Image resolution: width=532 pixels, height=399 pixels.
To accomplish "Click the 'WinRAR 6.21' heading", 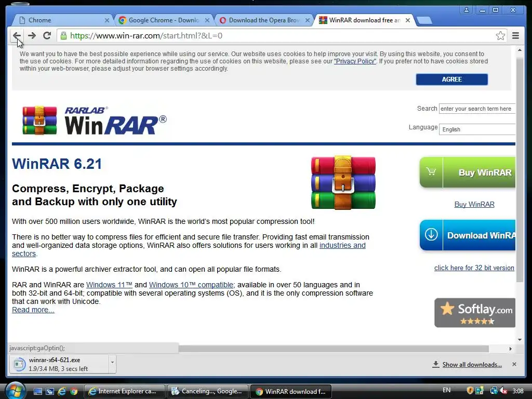I will click(x=57, y=164).
